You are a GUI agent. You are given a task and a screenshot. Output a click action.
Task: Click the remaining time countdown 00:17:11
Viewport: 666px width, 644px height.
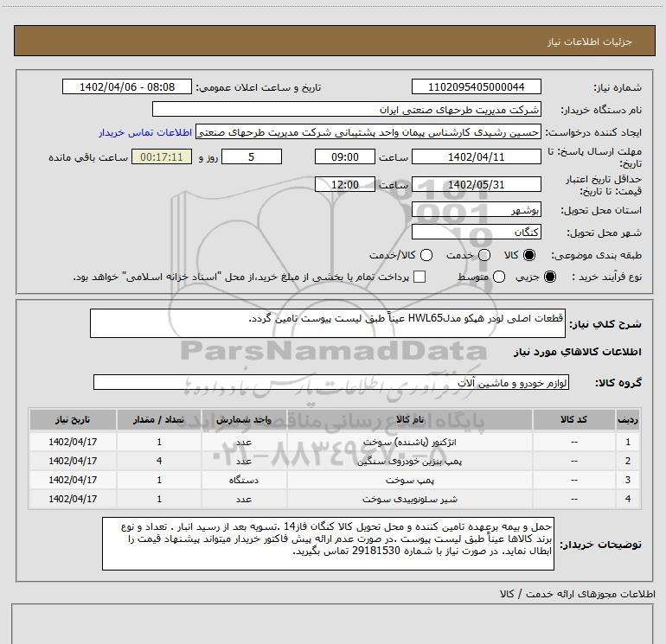coord(162,156)
